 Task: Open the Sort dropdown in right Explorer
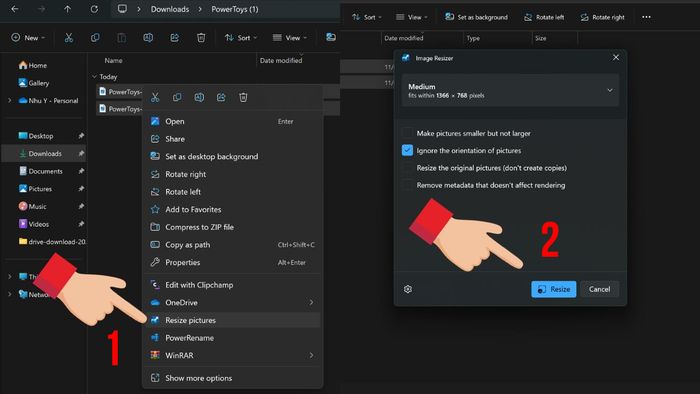pos(367,17)
